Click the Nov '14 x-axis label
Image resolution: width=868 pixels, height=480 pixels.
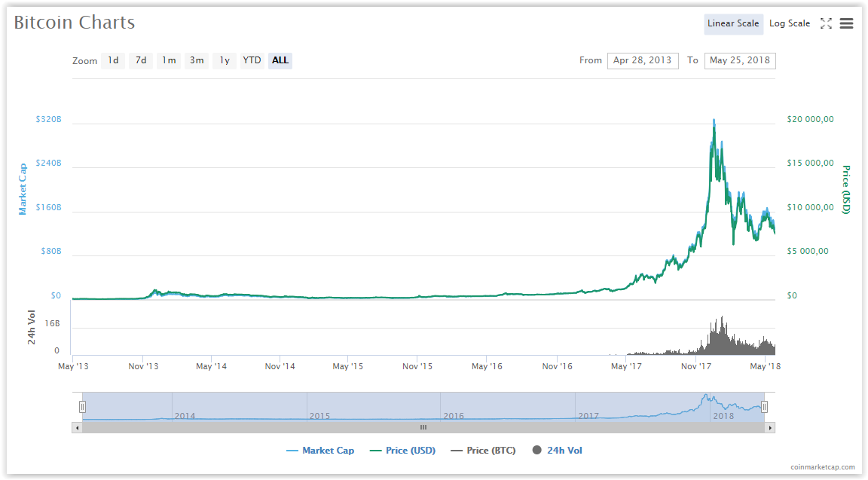click(x=280, y=366)
